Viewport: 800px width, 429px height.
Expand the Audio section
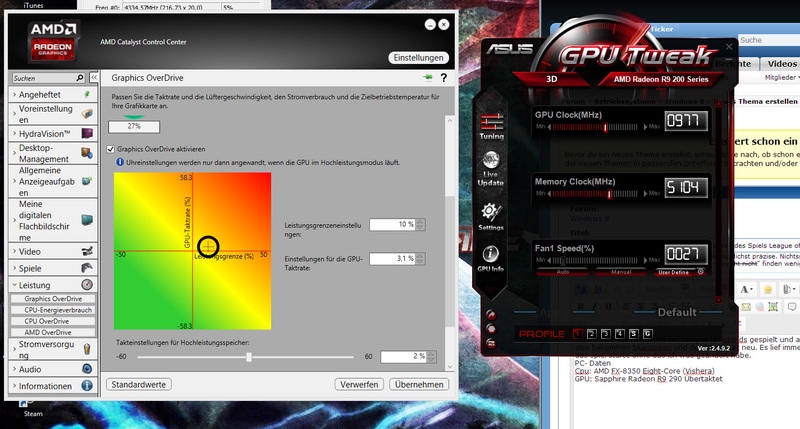[x=53, y=369]
